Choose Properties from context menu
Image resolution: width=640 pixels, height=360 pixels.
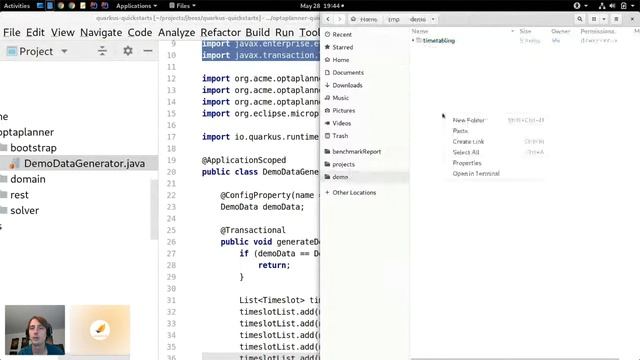467,162
